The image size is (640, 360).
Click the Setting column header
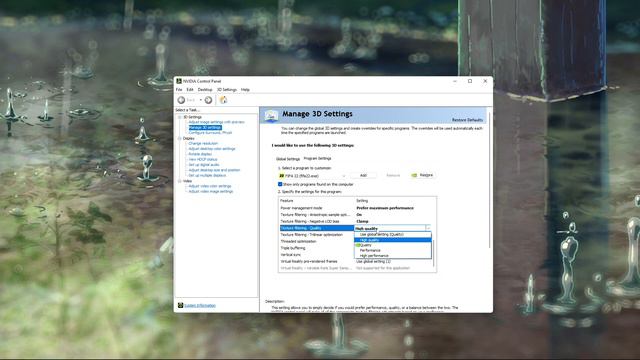pos(362,201)
